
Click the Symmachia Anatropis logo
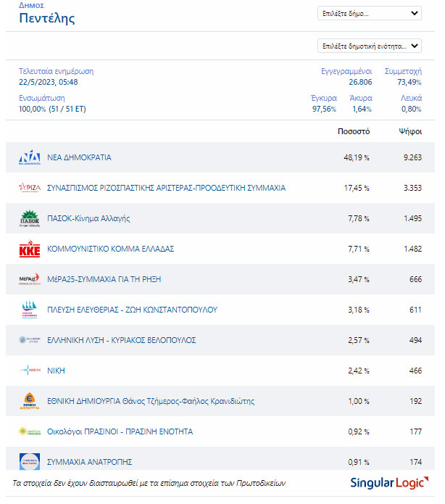30,461
